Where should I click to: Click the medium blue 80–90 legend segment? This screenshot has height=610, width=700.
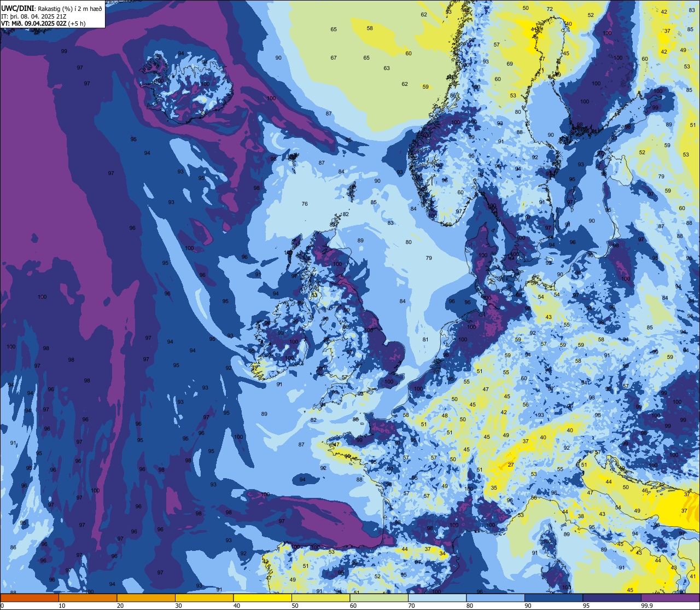[495, 597]
